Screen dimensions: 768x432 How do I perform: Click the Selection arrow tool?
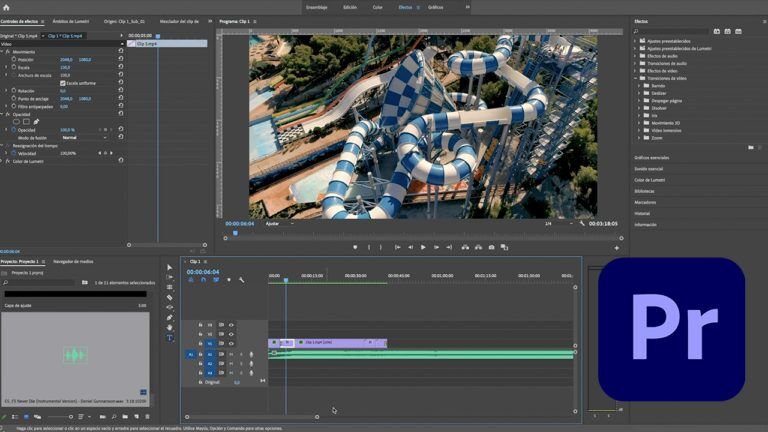point(169,267)
